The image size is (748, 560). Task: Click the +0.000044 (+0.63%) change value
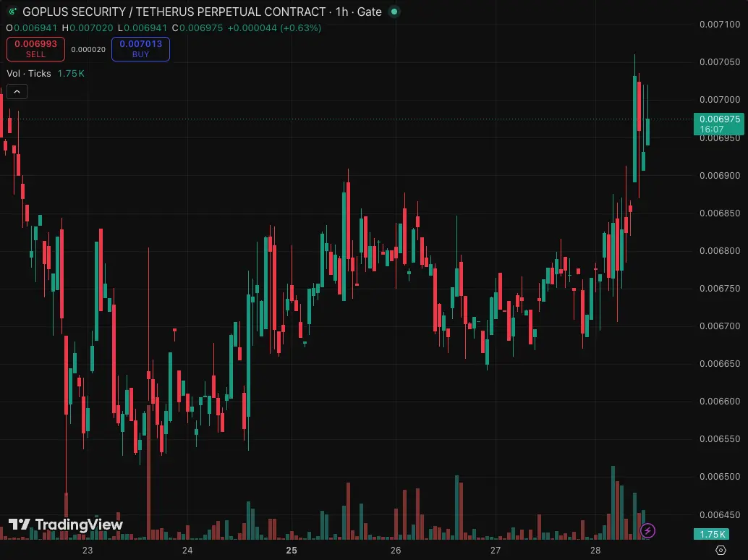274,28
